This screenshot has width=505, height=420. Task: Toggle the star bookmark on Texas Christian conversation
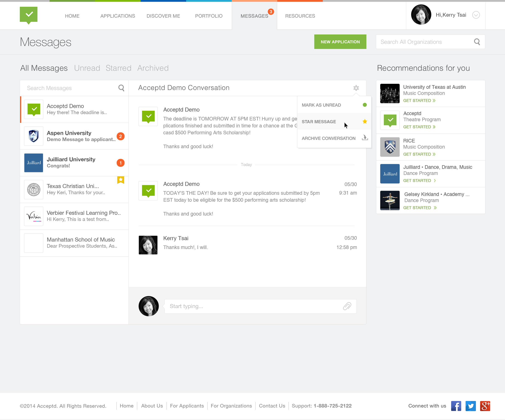121,180
